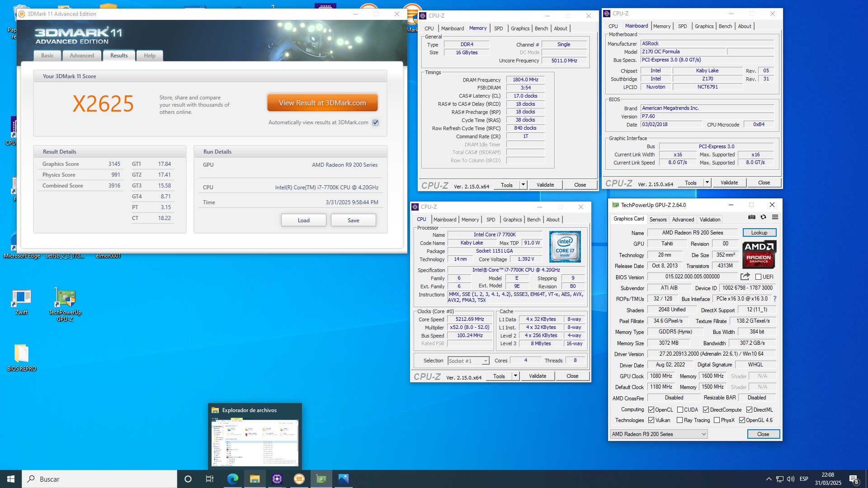Click the X2625 score value
Screen dimensions: 868x488
click(x=103, y=104)
